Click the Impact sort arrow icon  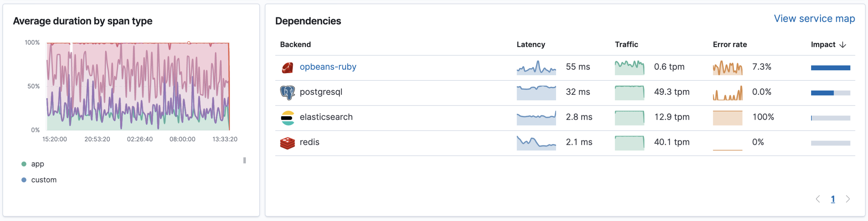(x=843, y=45)
